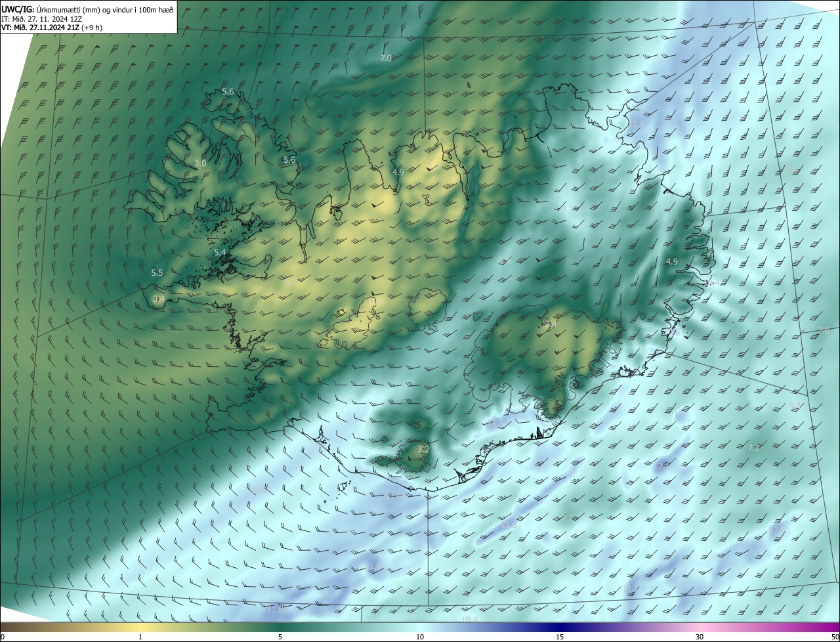Click the 50 tick on the color scale
This screenshot has height=642, width=840.
[835, 637]
